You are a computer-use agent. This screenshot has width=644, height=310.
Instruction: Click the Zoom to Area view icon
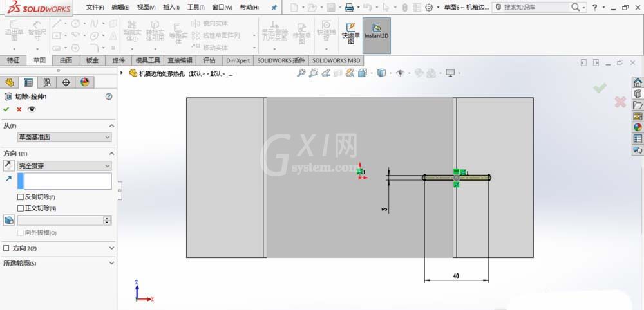tap(314, 73)
